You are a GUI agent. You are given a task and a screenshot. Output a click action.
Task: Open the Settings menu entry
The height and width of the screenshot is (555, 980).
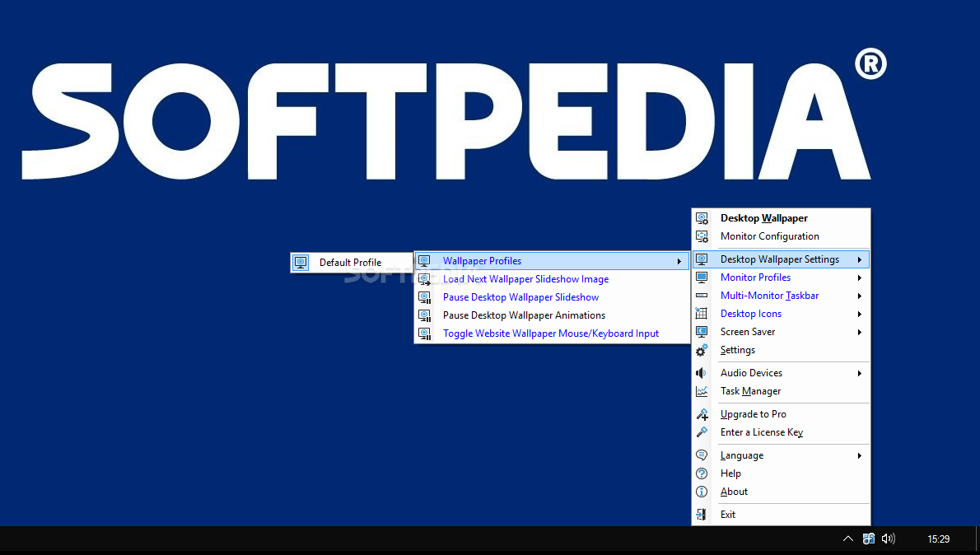781,350
